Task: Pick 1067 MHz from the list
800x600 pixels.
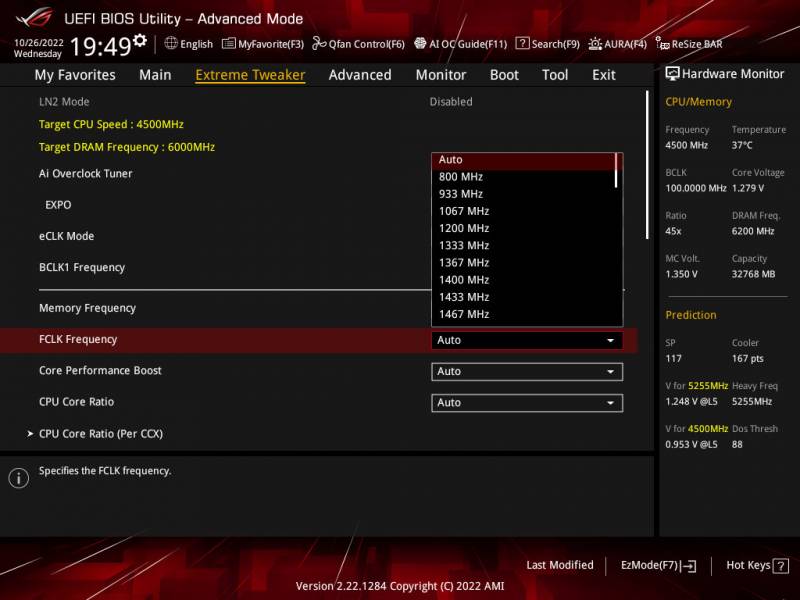Action: (524, 211)
